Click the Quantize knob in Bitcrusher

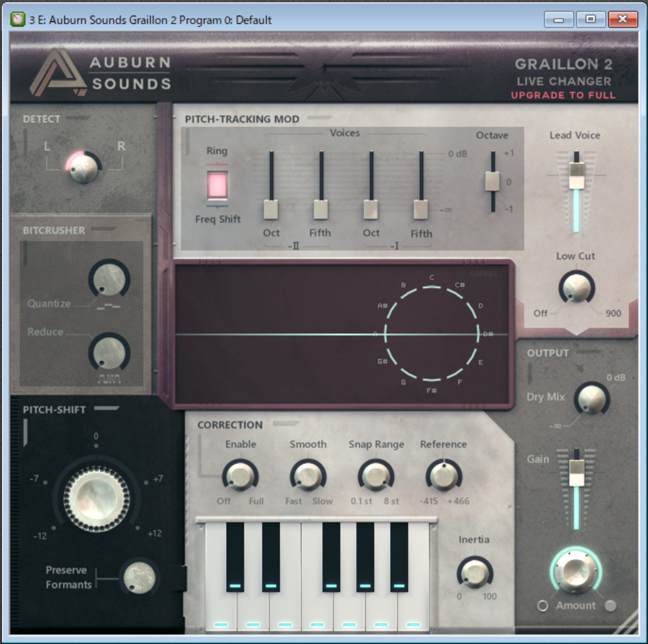pyautogui.click(x=109, y=279)
